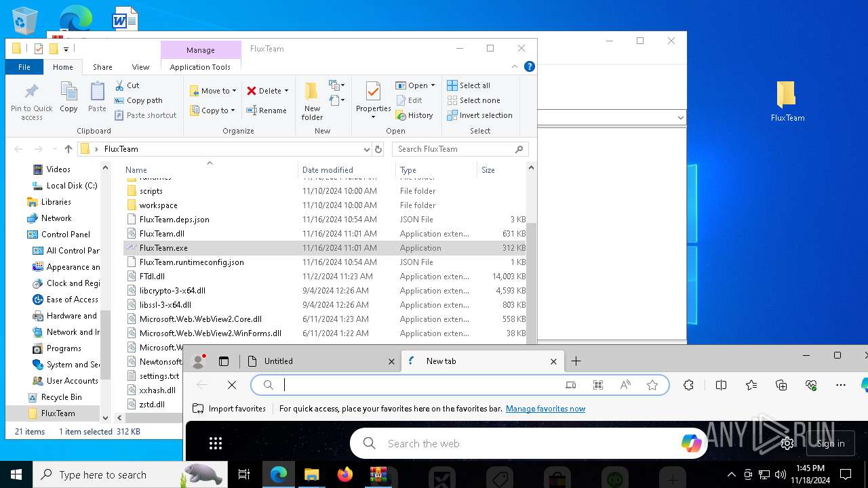Open the Application Tools tab
Viewport: 868px width, 488px height.
coord(200,67)
